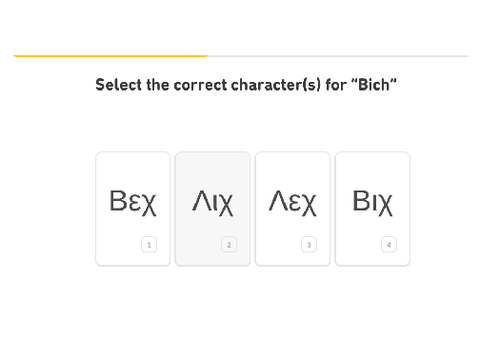Select the answer card reading Βεχ

(133, 209)
